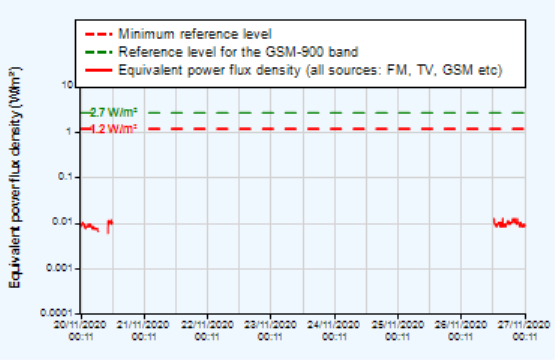Viewport: 555px width, 360px height.
Task: Click the y-axis title 'Equivalent power flux density'
Action: pos(15,178)
